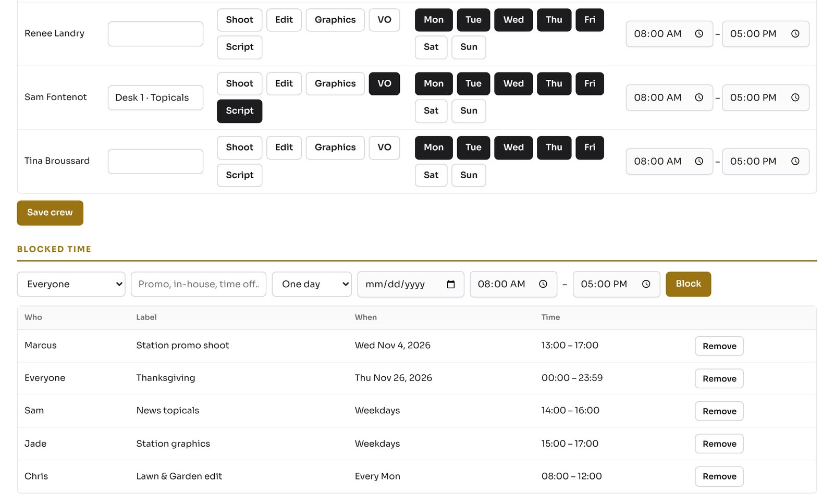Viewport: 834px width, 504px height.
Task: Open clock picker for Tina Broussard start time
Action: tap(699, 162)
